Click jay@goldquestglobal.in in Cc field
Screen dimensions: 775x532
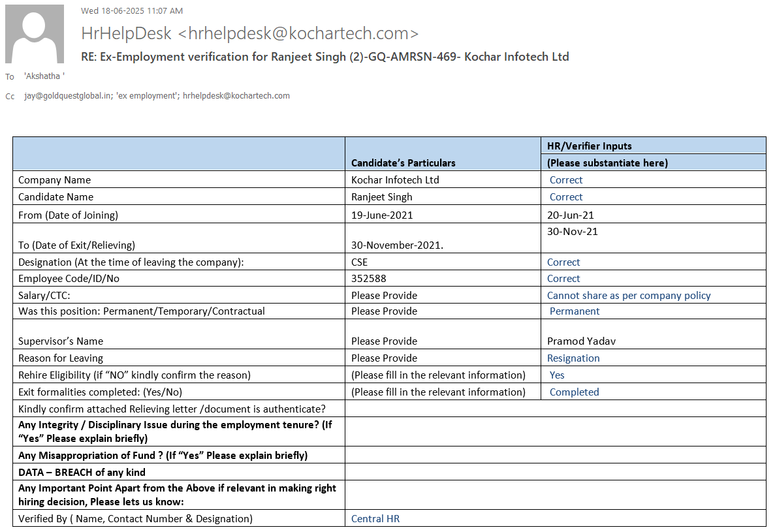pyautogui.click(x=68, y=96)
